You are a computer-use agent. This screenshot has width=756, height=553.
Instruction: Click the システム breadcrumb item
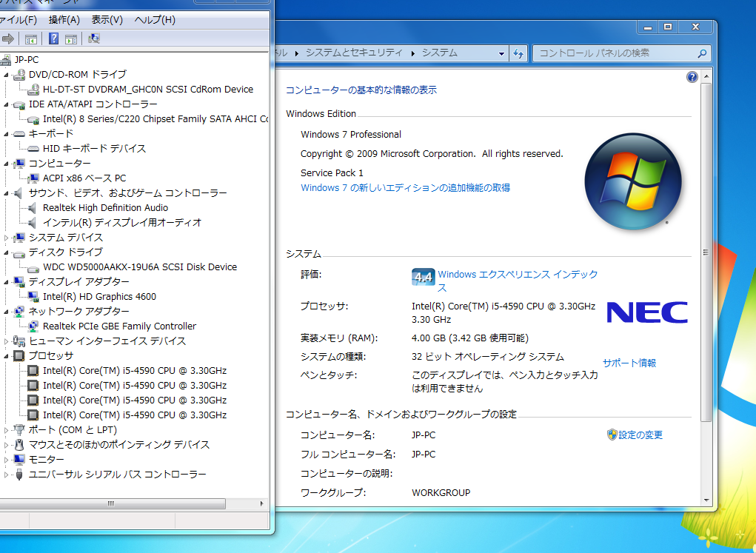point(440,53)
